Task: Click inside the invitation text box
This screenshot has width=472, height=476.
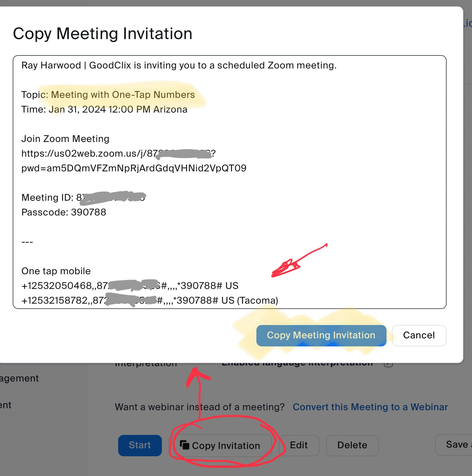Action: tap(230, 182)
